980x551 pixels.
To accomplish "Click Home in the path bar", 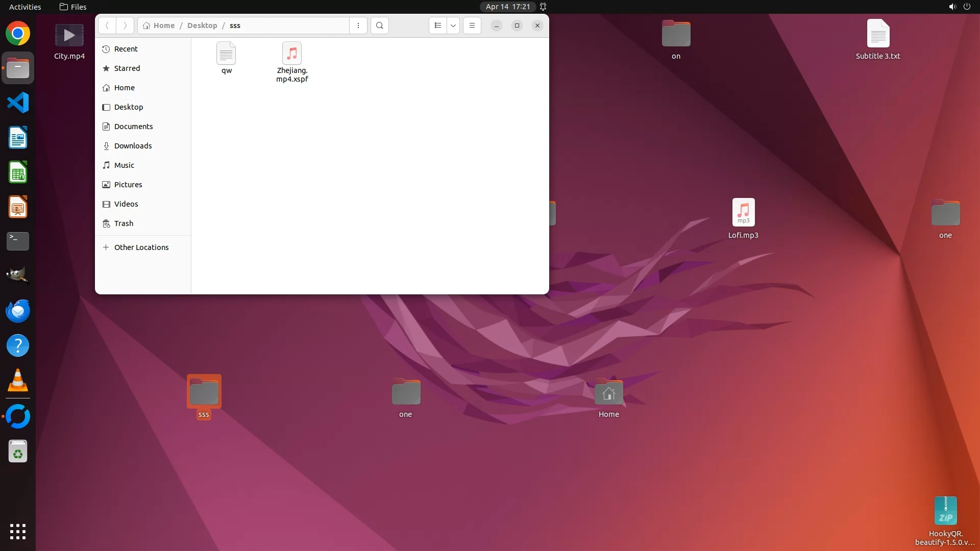I will pos(164,26).
